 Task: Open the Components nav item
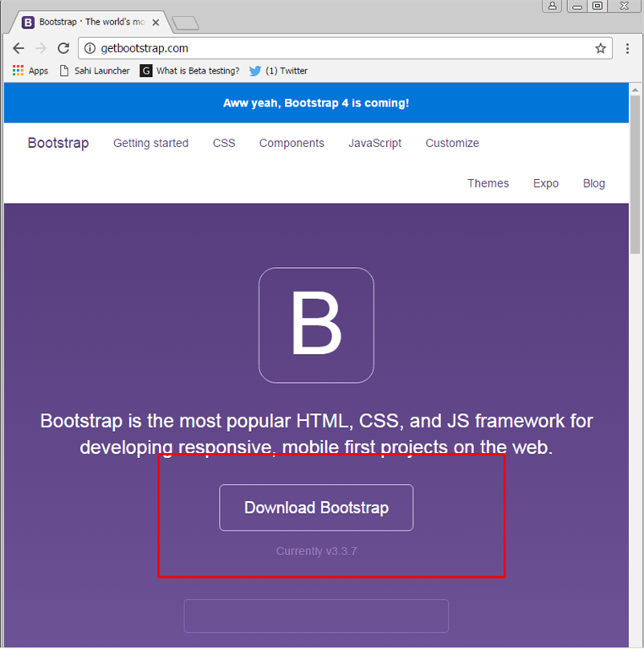point(292,143)
